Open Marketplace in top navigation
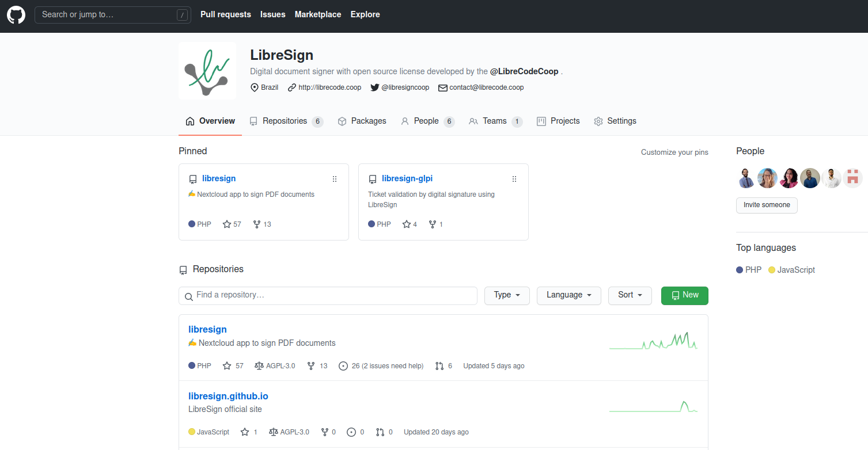Viewport: 868px width, 450px height. 318,14
